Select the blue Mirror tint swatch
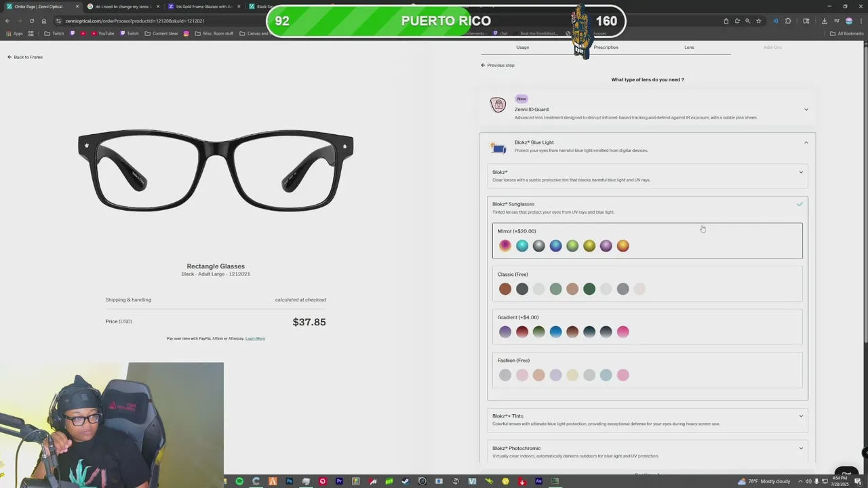Viewport: 868px width, 488px height. (555, 246)
